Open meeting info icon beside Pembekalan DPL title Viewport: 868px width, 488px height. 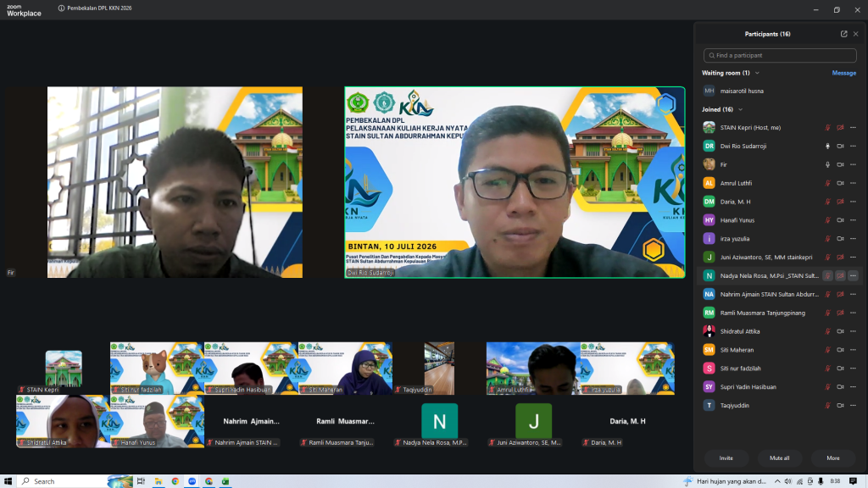tap(61, 8)
